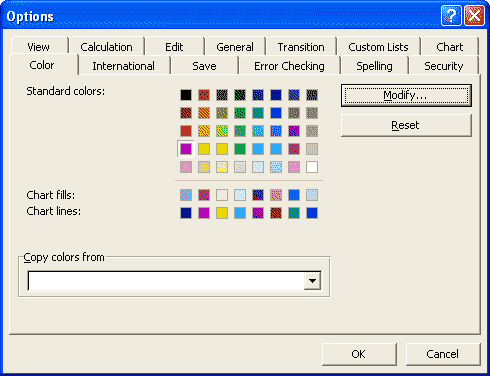
Task: Select the nearly blank cream Chart fills swatch
Action: tap(222, 195)
